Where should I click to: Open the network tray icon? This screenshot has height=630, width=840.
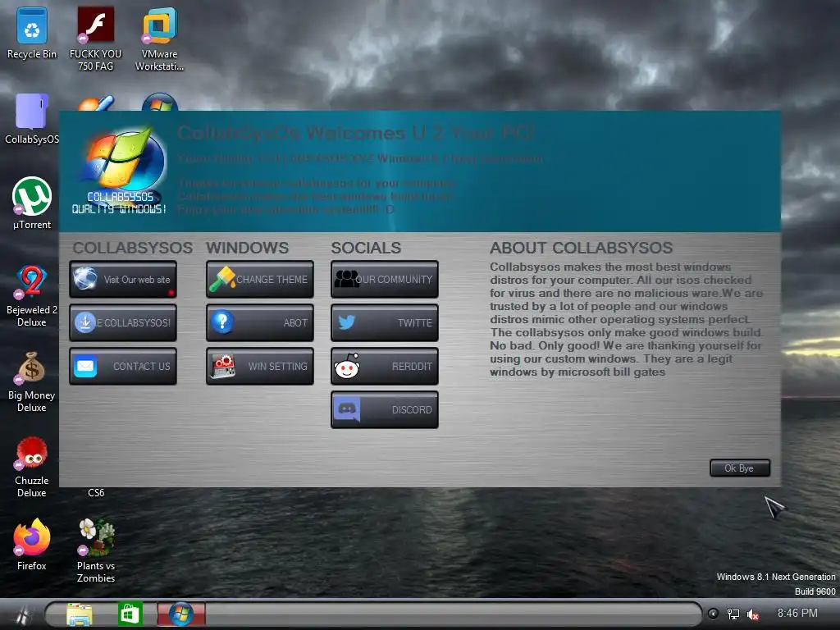click(733, 614)
